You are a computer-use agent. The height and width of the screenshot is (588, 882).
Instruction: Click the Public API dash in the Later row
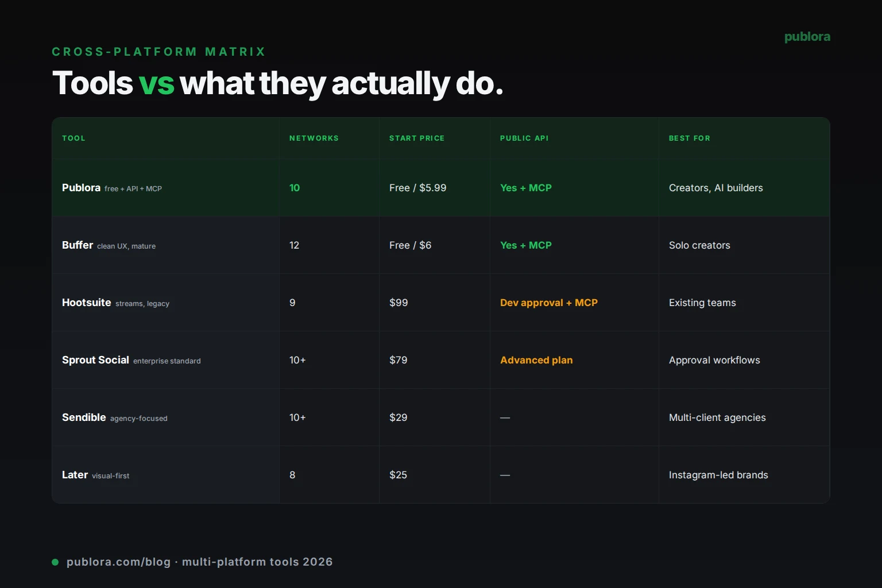(x=505, y=475)
